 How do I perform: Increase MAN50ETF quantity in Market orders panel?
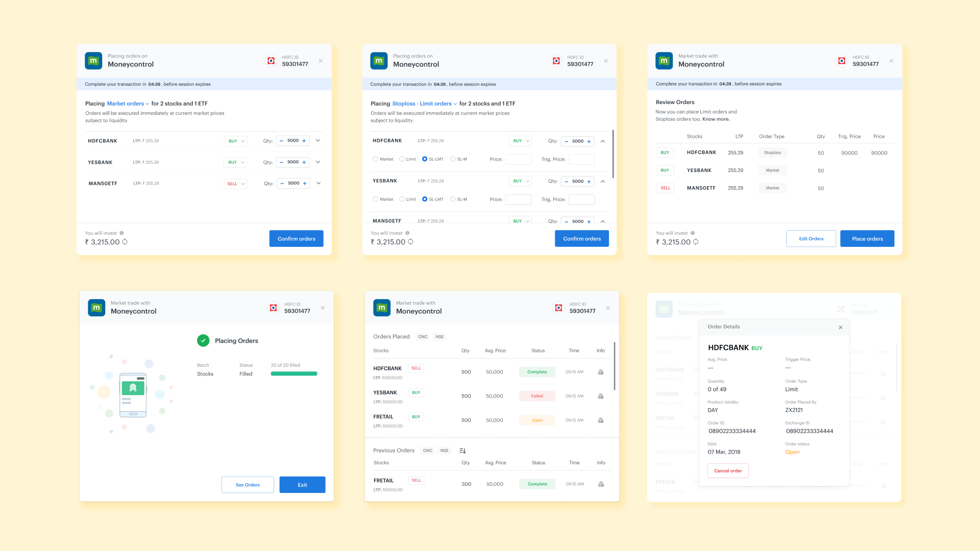[x=305, y=184]
